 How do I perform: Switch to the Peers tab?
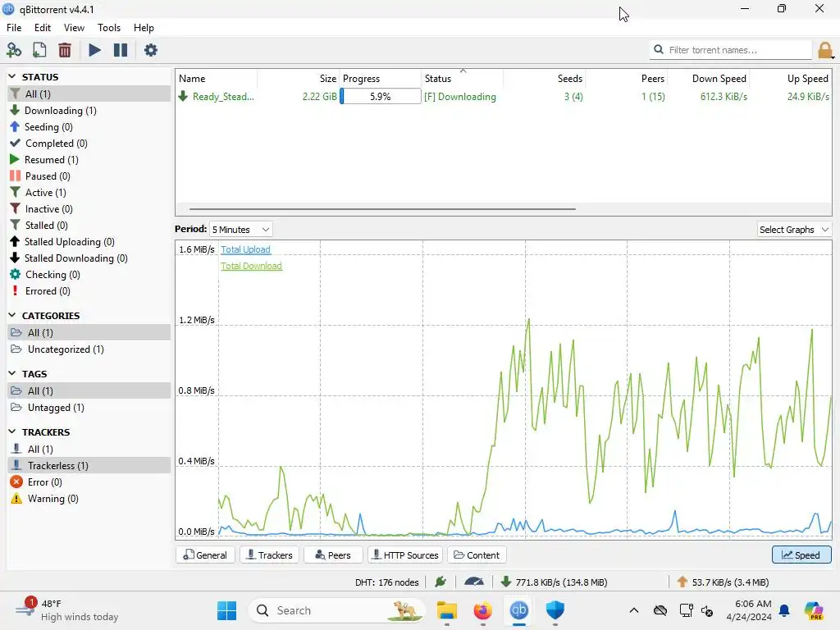pos(333,555)
